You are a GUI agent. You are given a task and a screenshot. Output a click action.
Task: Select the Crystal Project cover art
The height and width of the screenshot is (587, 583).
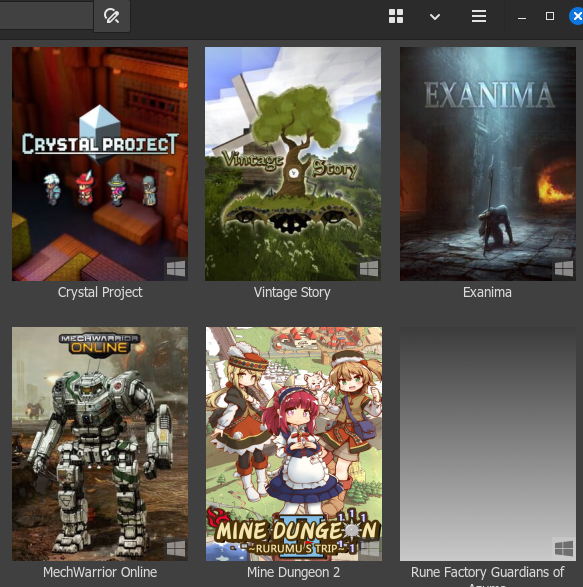click(100, 164)
